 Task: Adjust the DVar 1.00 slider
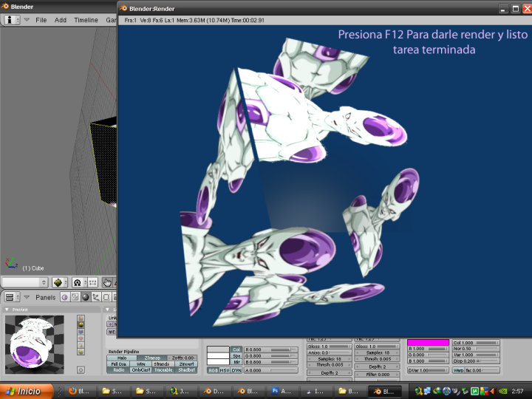(x=428, y=370)
